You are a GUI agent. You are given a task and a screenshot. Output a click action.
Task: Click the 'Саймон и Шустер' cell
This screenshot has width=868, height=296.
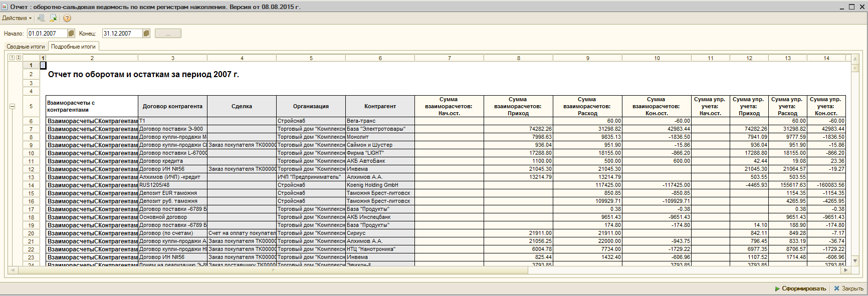(x=380, y=145)
